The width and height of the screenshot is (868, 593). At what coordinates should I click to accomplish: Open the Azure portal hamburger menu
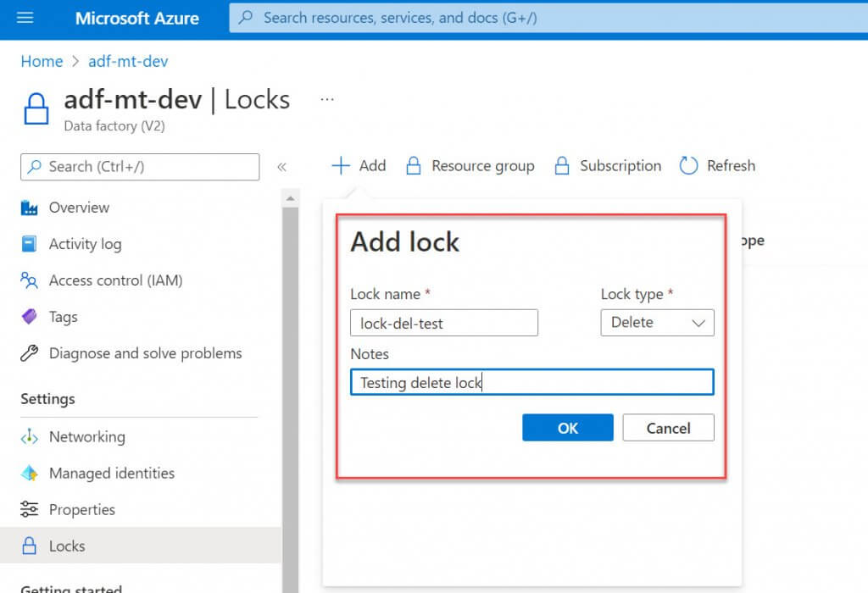pos(25,18)
